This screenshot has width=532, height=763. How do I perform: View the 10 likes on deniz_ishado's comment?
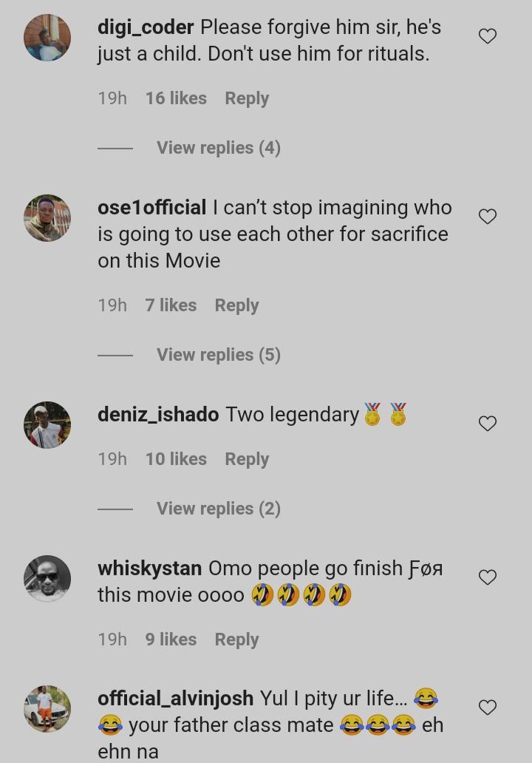click(176, 459)
